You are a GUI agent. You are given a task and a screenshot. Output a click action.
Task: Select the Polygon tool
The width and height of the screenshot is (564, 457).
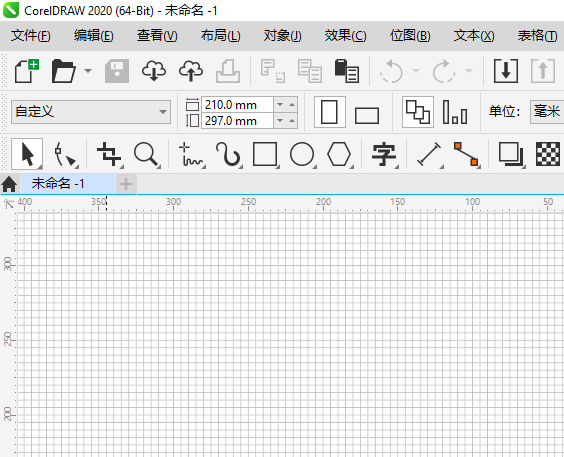point(339,154)
